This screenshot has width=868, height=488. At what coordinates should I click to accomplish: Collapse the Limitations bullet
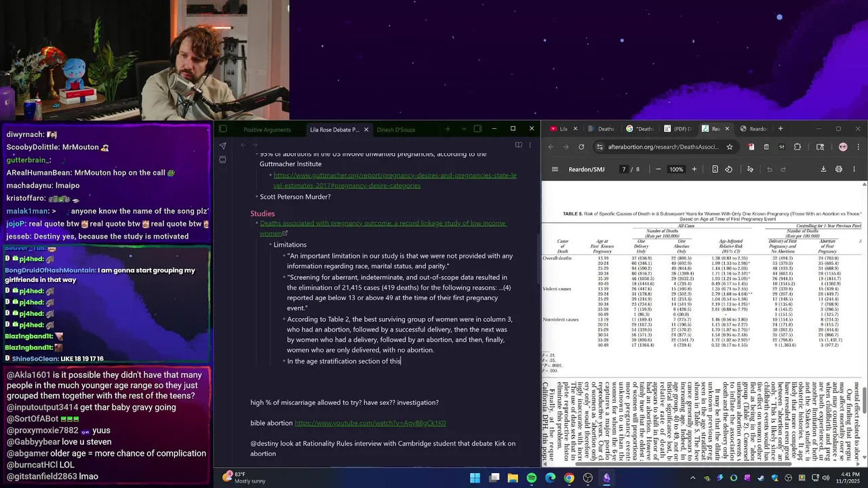click(x=269, y=245)
